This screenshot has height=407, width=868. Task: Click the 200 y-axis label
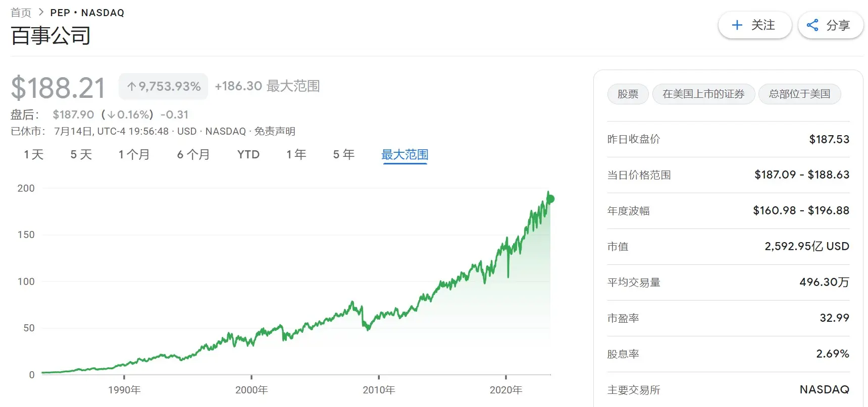click(x=26, y=189)
